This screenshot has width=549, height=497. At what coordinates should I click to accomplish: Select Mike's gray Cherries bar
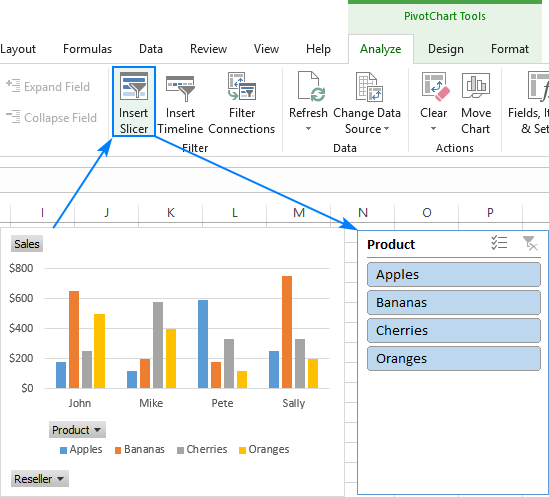(158, 345)
